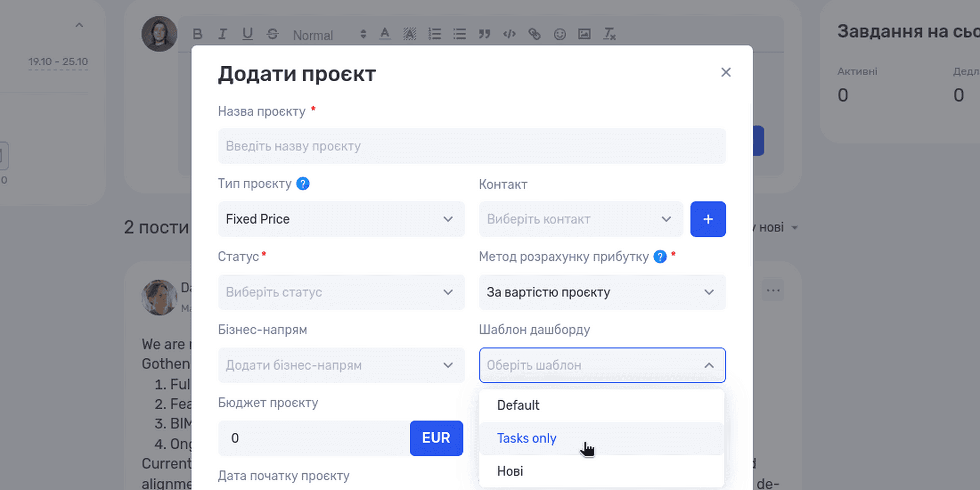Insert a bulleted list

[x=460, y=34]
